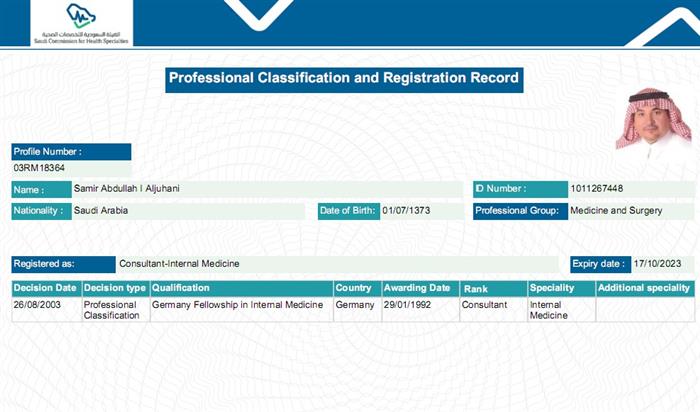Select the Profile Number label
The image size is (700, 412).
click(x=71, y=152)
